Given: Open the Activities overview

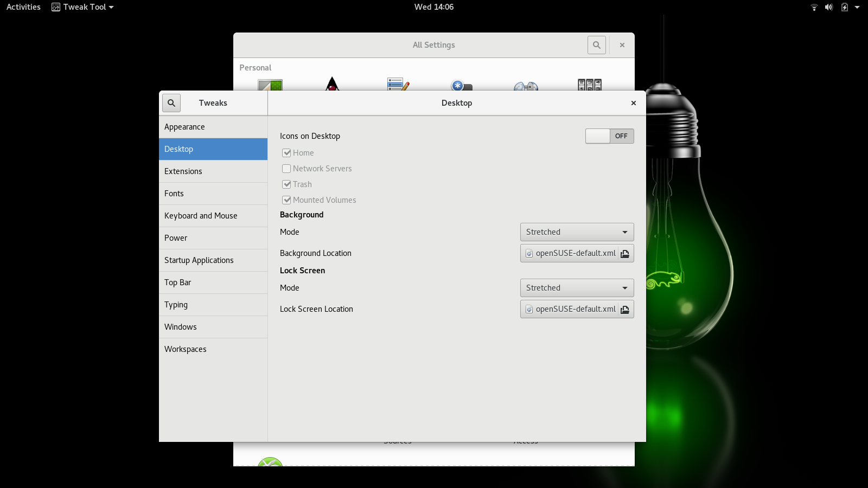Looking at the screenshot, I should [23, 7].
